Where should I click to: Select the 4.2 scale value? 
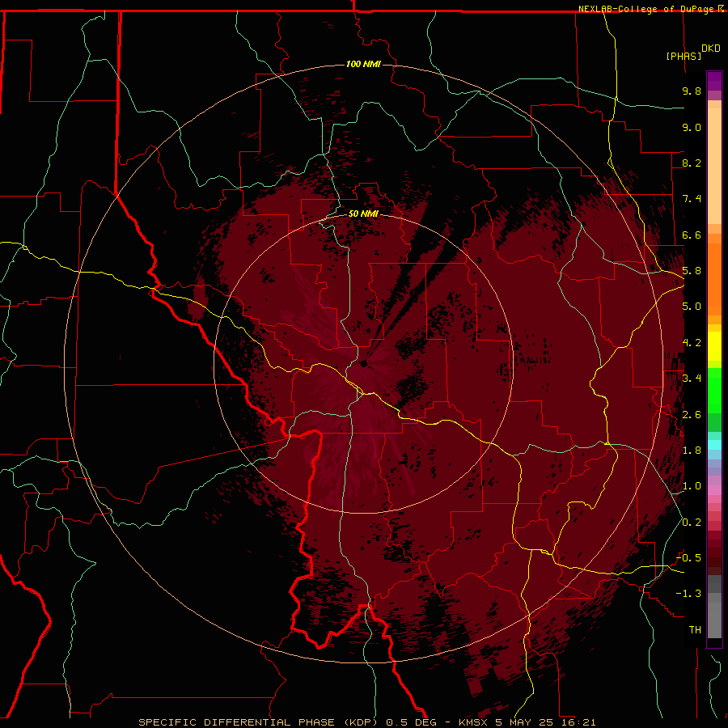click(692, 343)
